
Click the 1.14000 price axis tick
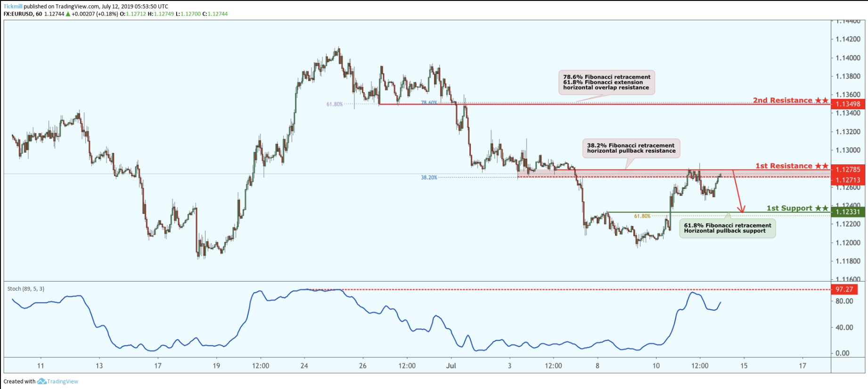click(x=848, y=58)
